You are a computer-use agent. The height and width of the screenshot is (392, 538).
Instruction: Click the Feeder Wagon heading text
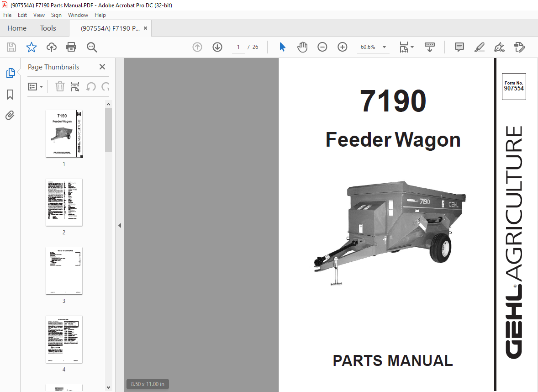click(393, 140)
